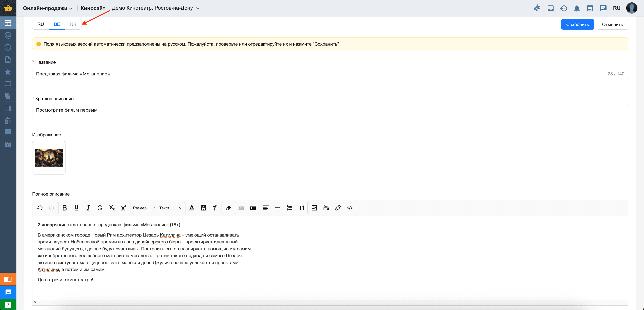
Task: Switch to the RU language tab
Action: pos(41,24)
